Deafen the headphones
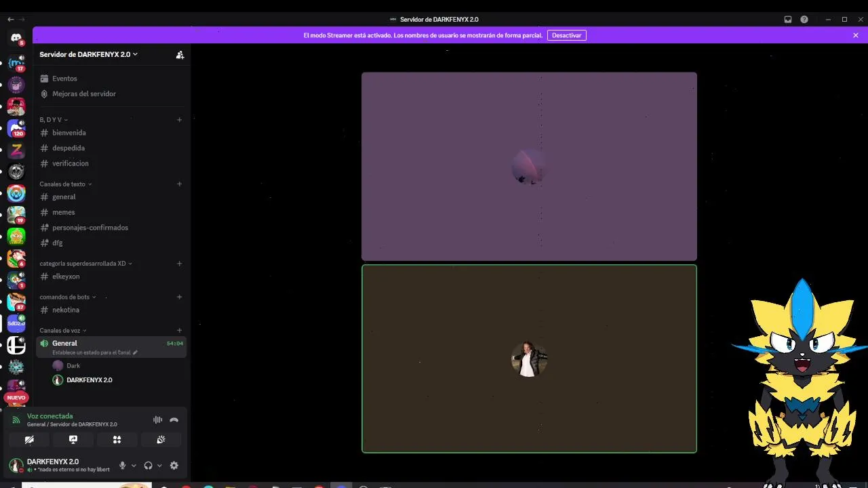The width and height of the screenshot is (868, 488). pyautogui.click(x=148, y=466)
